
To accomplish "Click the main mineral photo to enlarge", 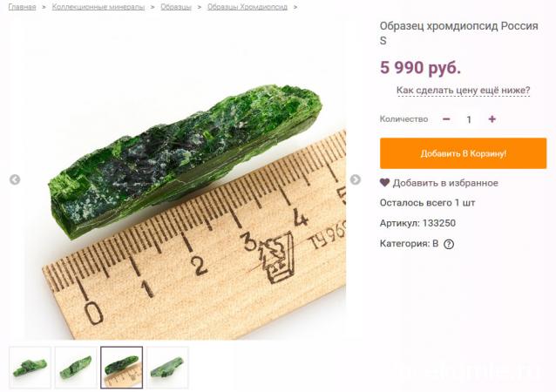I will click(185, 180).
